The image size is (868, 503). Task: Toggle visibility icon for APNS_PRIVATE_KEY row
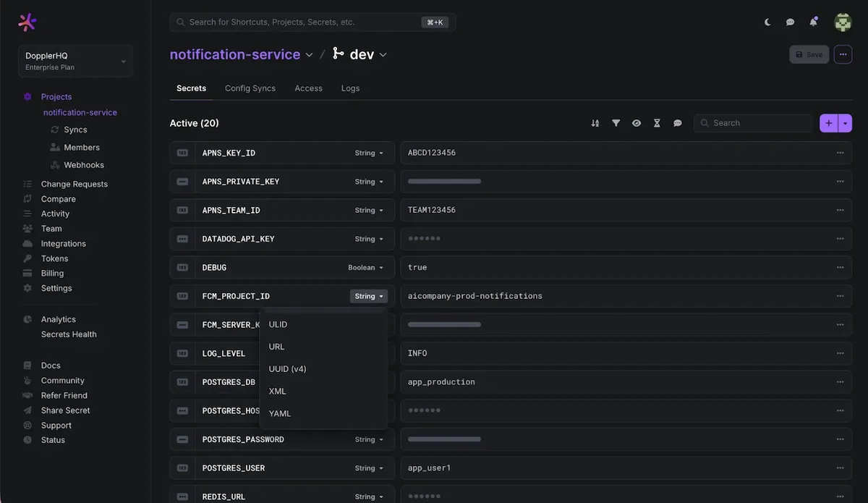182,182
